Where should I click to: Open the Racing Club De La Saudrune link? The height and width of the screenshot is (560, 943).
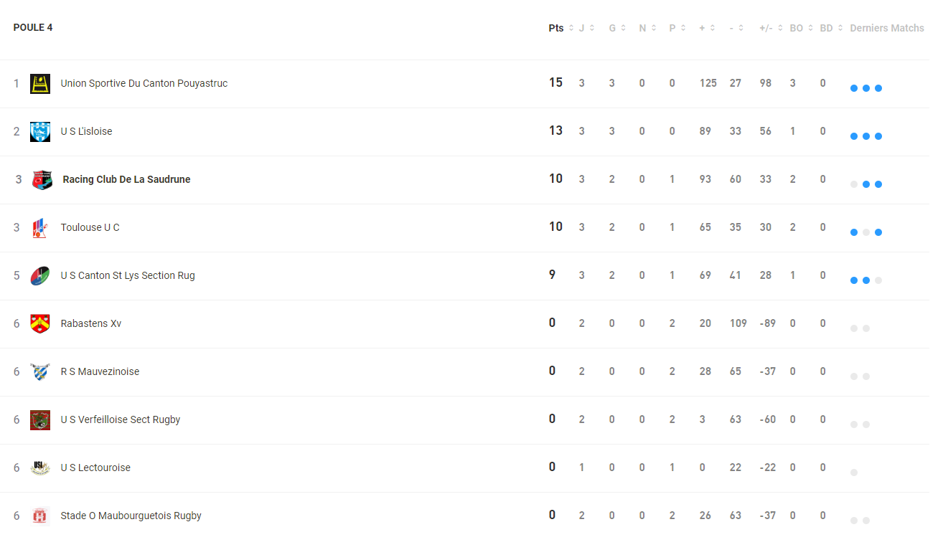(x=126, y=179)
